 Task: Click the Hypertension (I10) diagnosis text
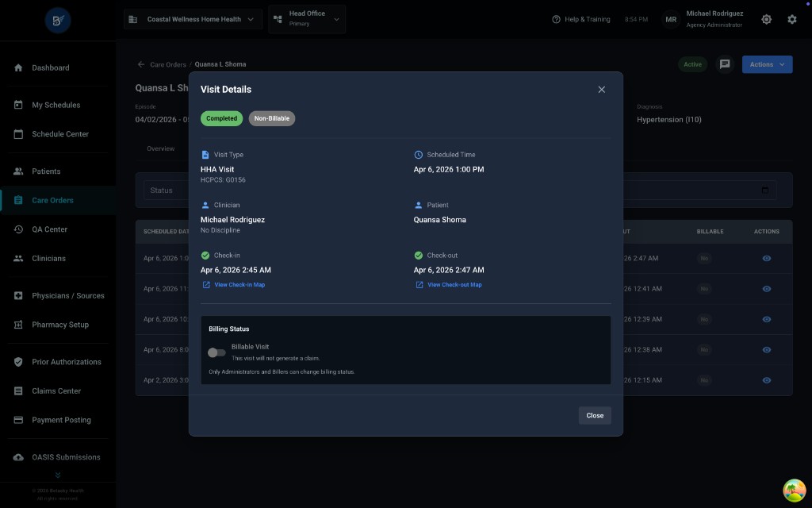668,119
